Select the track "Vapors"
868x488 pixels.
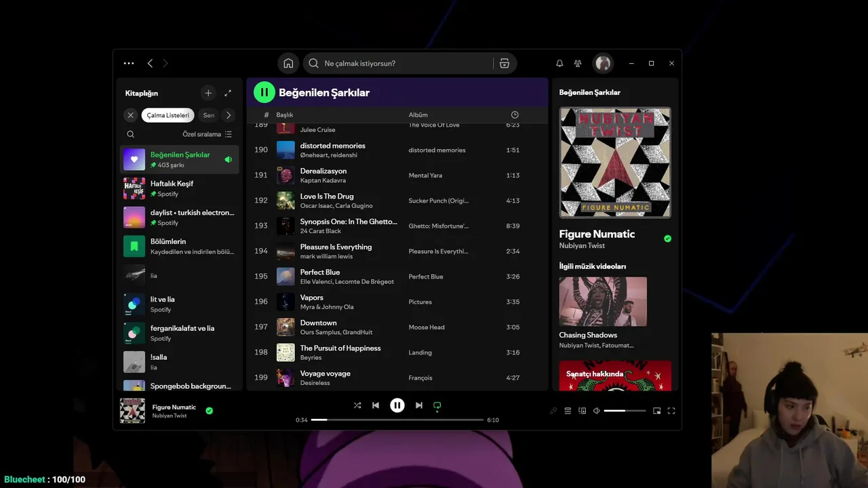coord(312,298)
